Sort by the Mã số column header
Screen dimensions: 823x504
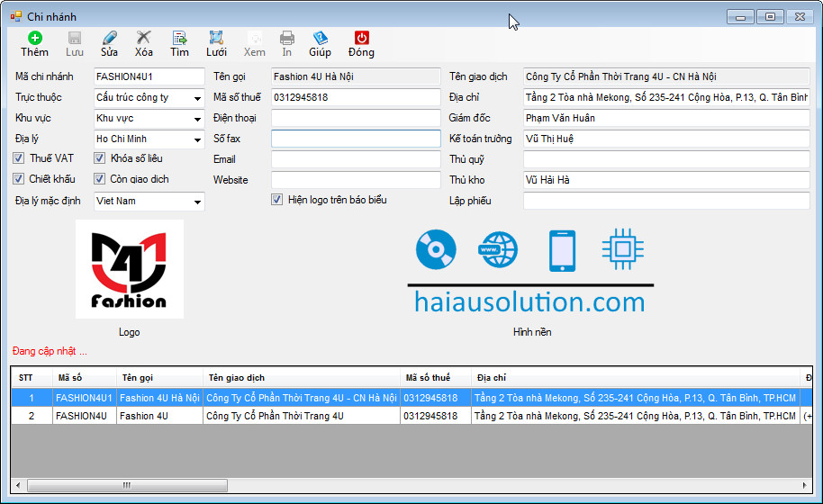(x=85, y=378)
